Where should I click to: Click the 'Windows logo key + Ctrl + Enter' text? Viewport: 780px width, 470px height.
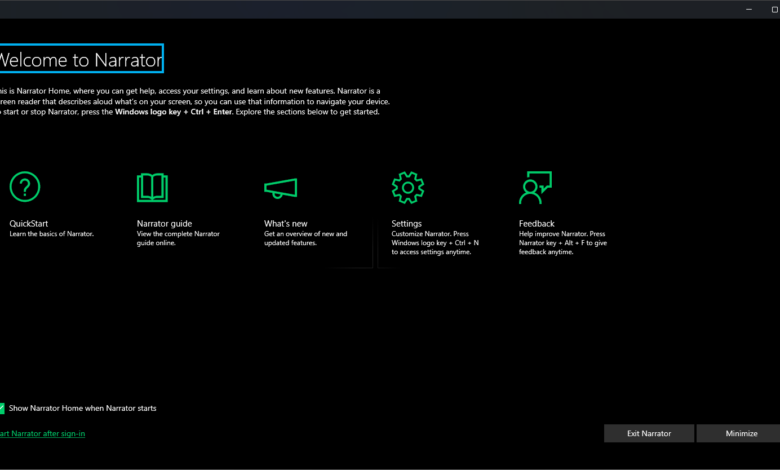click(x=173, y=112)
